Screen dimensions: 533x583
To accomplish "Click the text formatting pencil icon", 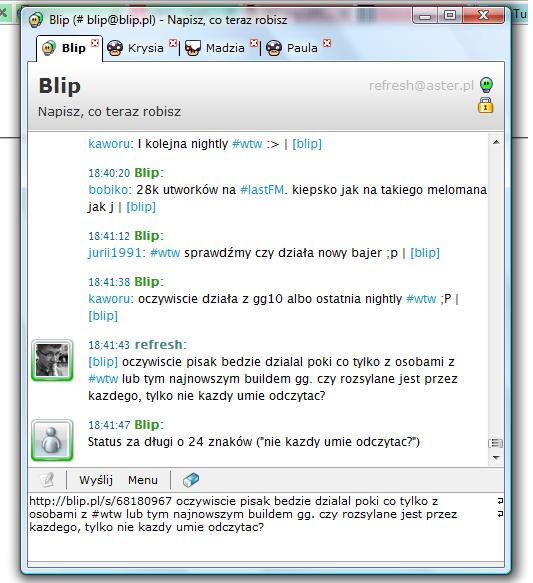I will click(47, 480).
